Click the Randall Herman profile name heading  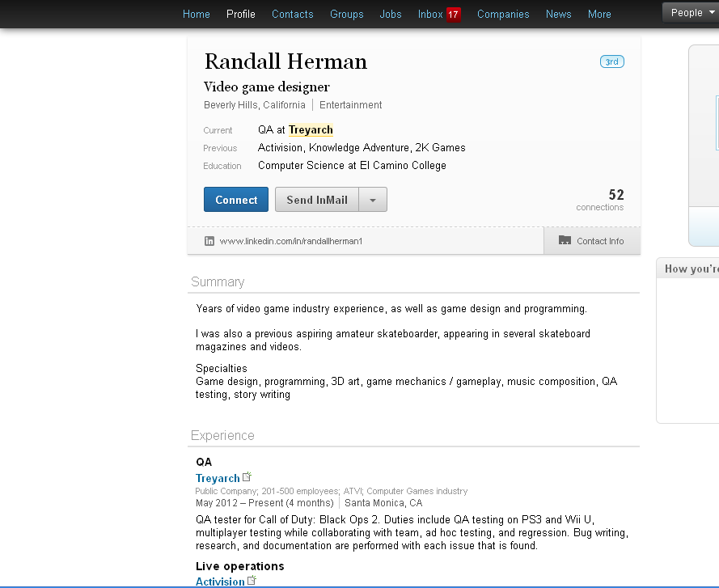(x=285, y=61)
